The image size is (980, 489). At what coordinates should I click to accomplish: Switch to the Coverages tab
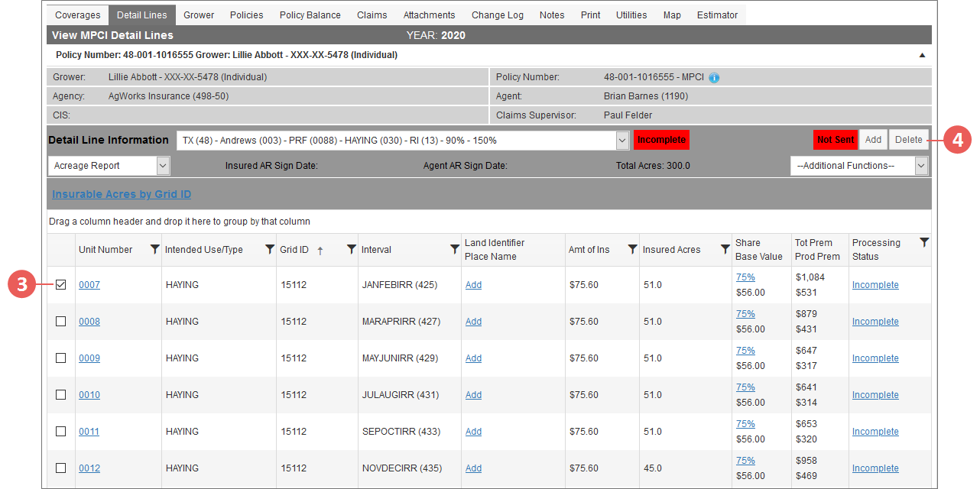pyautogui.click(x=77, y=15)
